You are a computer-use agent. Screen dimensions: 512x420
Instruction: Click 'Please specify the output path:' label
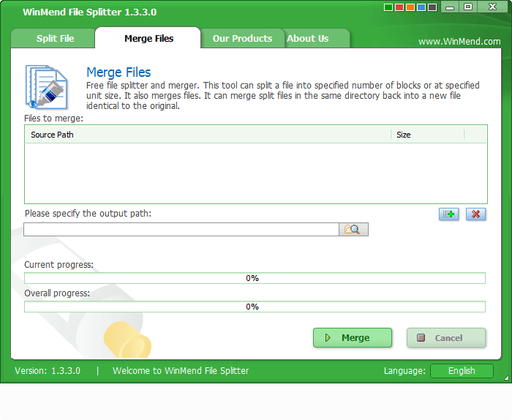coord(89,213)
